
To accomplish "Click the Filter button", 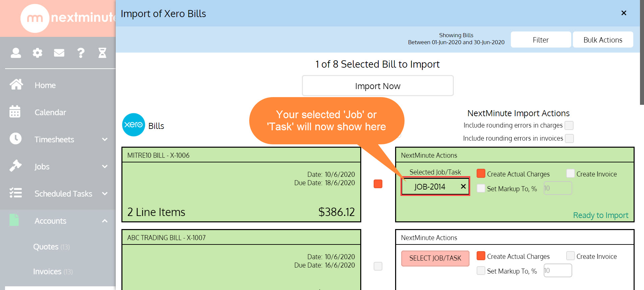I will click(x=541, y=40).
